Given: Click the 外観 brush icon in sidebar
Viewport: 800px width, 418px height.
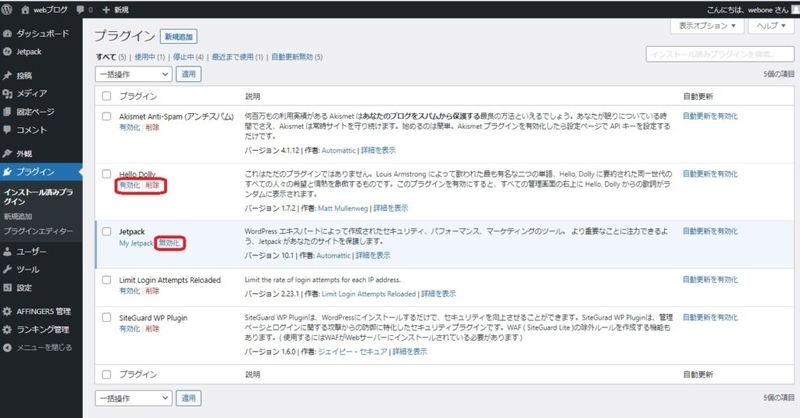Looking at the screenshot, I should (7, 154).
